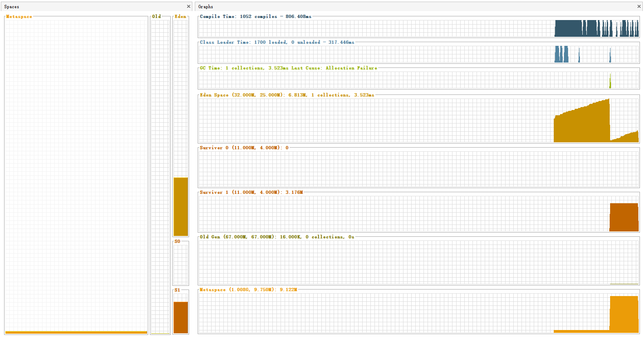Click the filled S1 space bar
The image size is (644, 339).
click(x=180, y=317)
